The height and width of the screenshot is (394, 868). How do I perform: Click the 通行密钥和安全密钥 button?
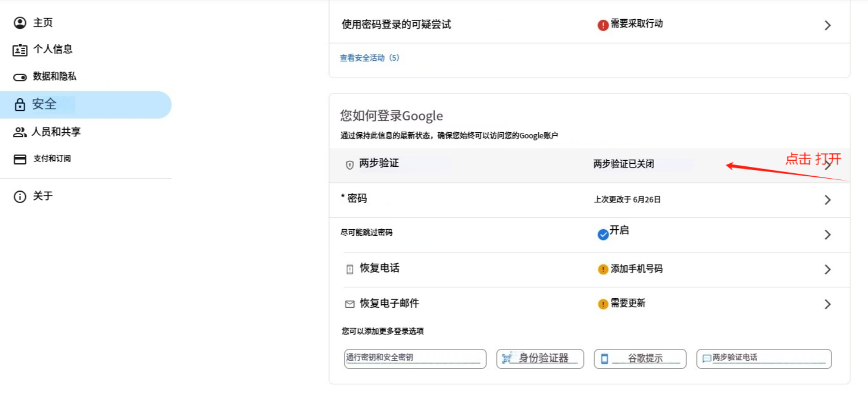(415, 358)
